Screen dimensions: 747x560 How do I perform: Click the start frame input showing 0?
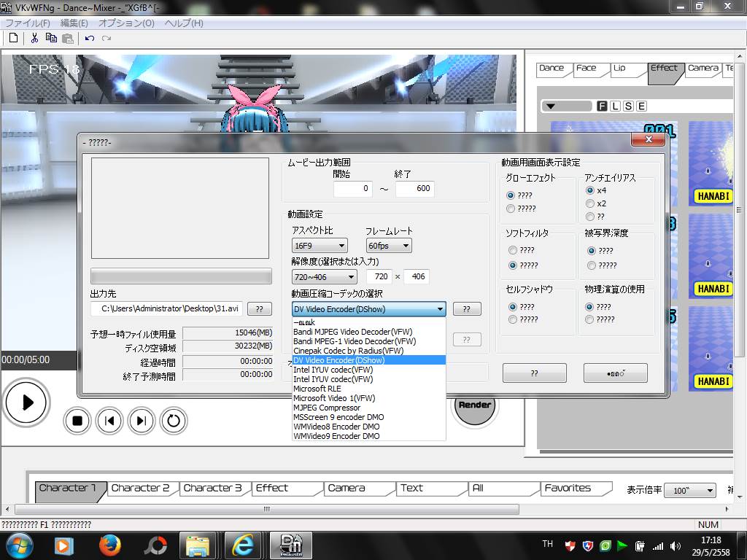click(352, 189)
